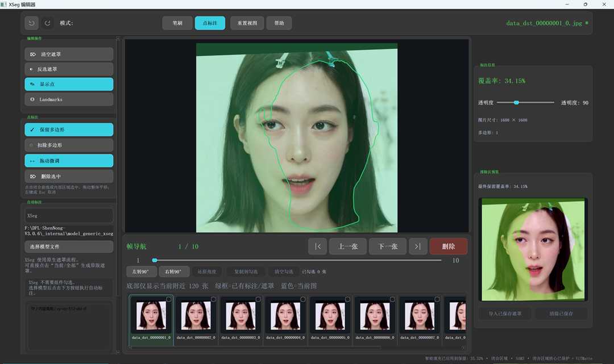The height and width of the screenshot is (364, 614).
Task: Select thumbnail data_dst_00000003_0
Action: [x=240, y=320]
